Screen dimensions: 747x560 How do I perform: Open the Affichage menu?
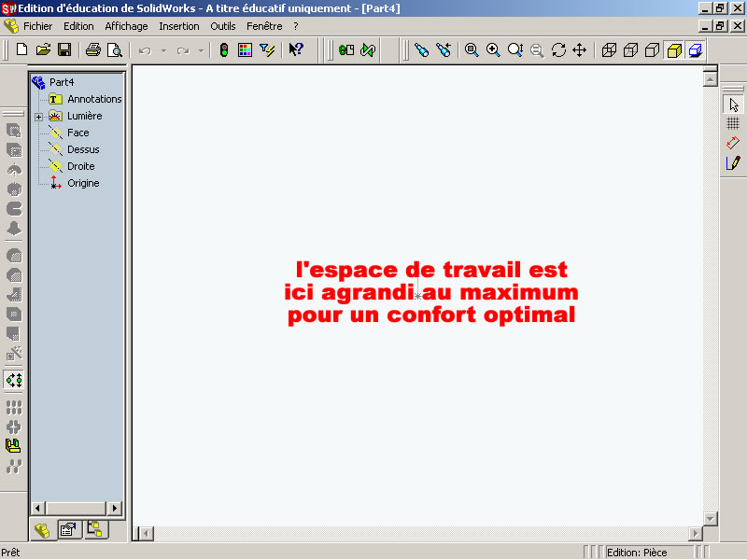coord(126,26)
